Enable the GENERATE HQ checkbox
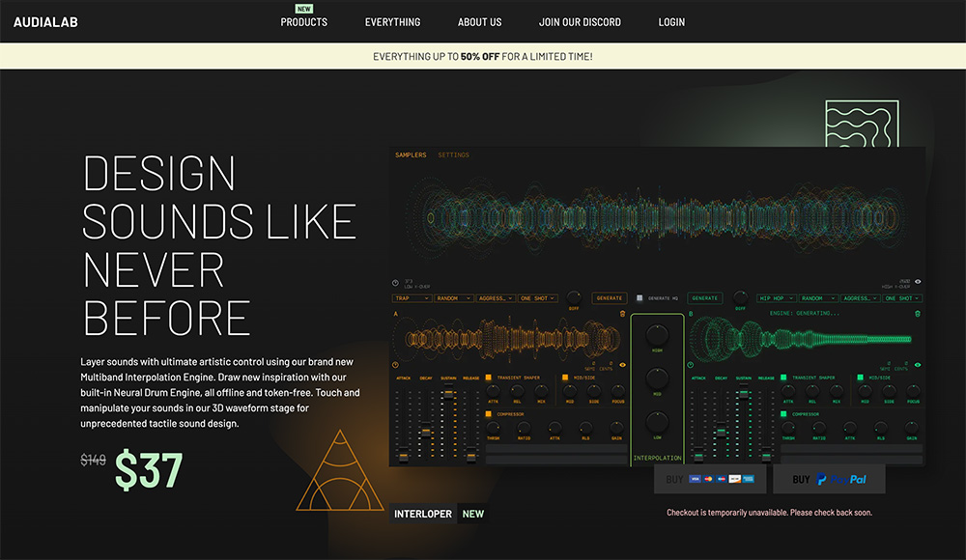Viewport: 966px width, 560px height. [639, 297]
